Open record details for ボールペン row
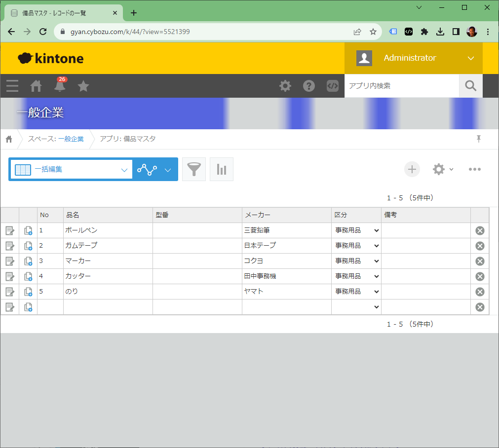499x448 pixels. click(x=10, y=230)
